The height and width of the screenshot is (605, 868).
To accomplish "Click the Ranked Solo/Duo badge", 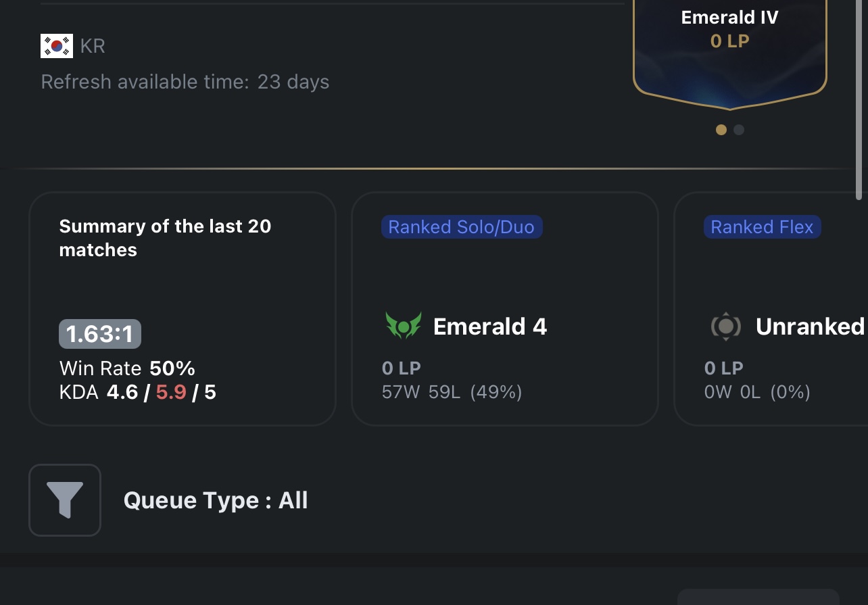I will point(462,227).
